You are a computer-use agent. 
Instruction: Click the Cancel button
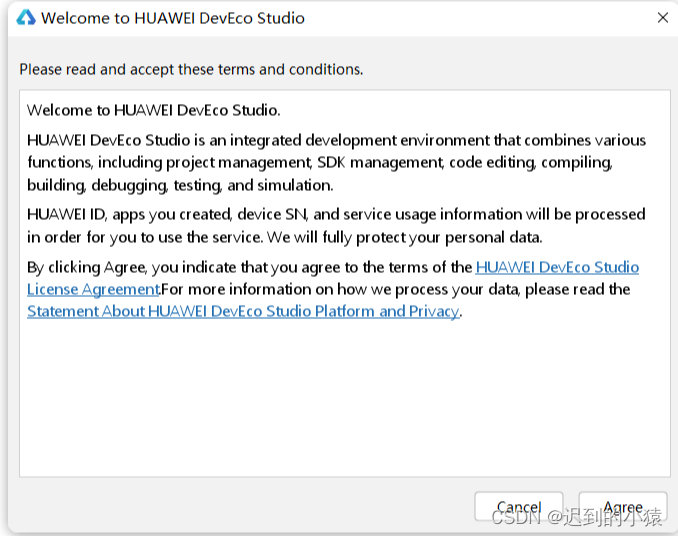point(519,507)
